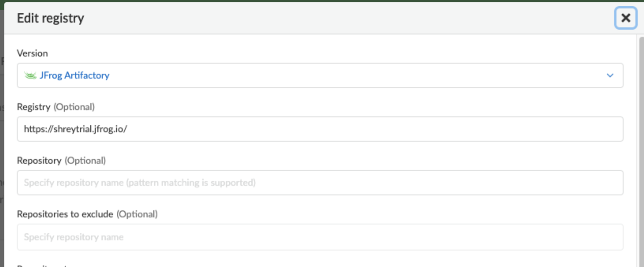Click Optional text beside Registry label
Viewport: 644px width, 267px height.
(74, 107)
